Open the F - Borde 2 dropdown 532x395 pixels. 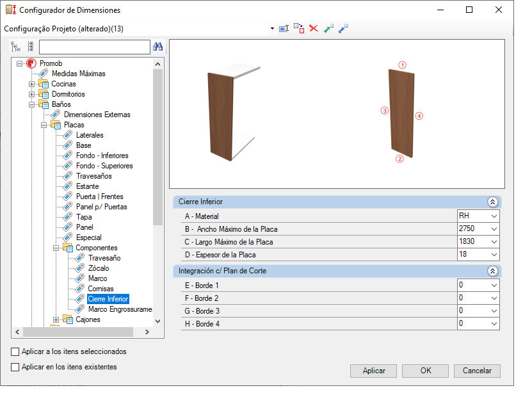coord(494,298)
